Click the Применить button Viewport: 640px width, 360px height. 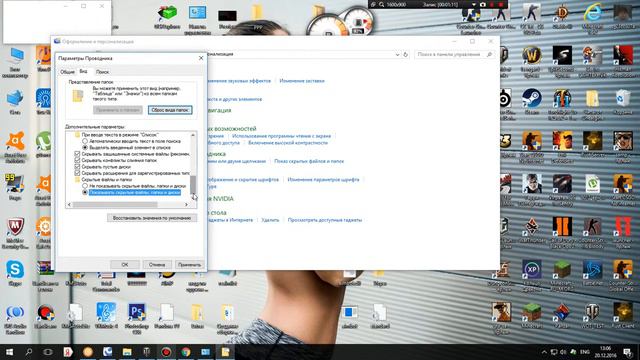click(x=189, y=264)
